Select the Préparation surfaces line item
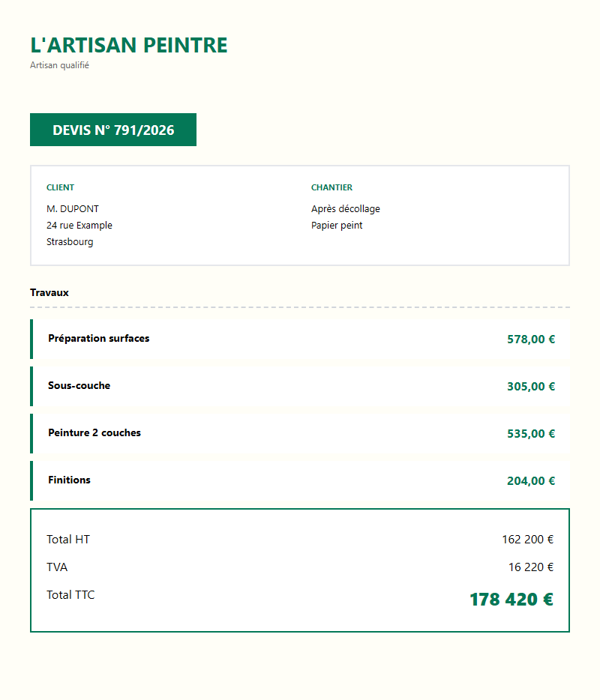This screenshot has height=700, width=600. 98,339
